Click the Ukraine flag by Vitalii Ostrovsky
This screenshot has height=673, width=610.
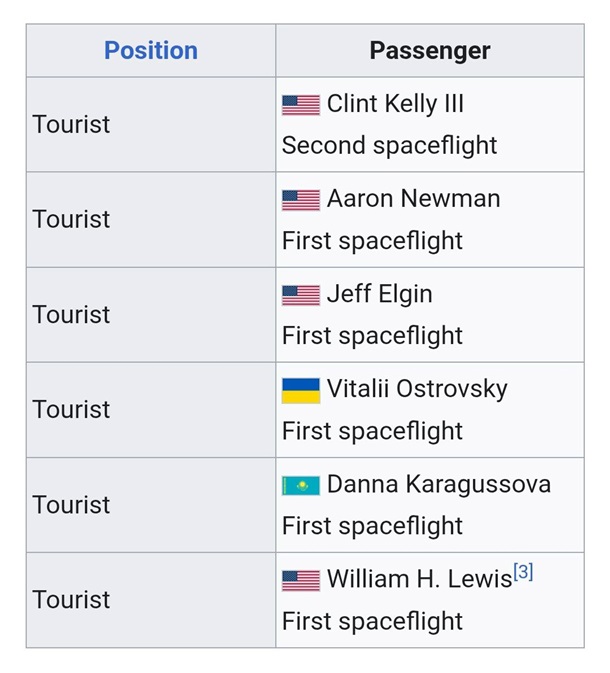pyautogui.click(x=300, y=390)
